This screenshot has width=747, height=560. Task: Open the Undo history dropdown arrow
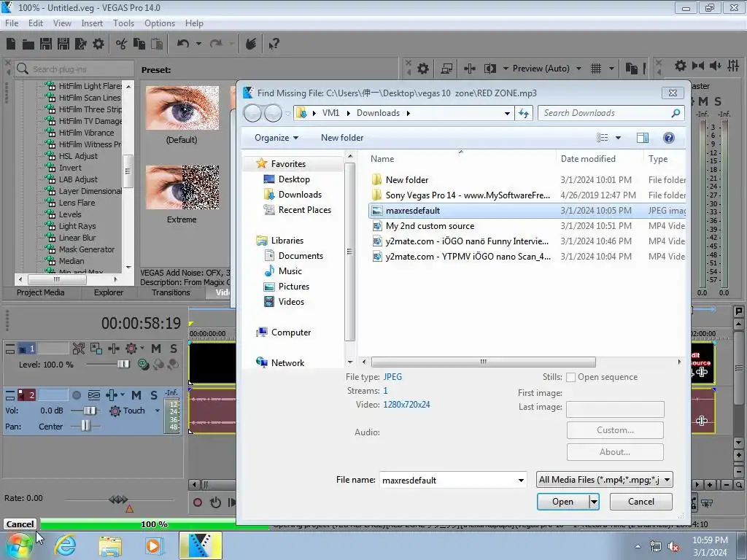[198, 44]
